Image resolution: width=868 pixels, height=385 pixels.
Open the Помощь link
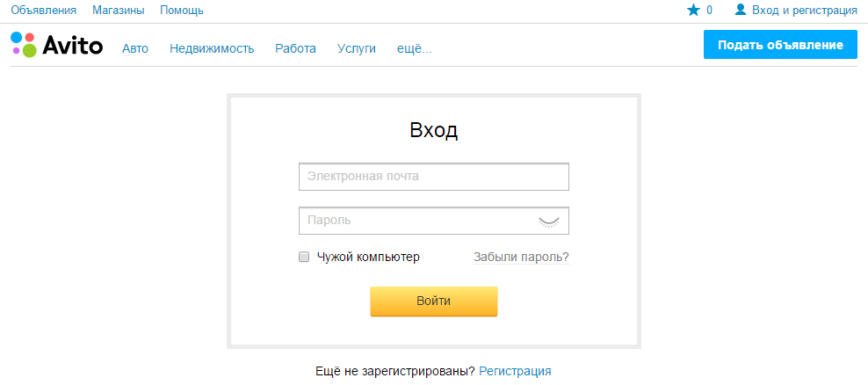click(x=182, y=10)
